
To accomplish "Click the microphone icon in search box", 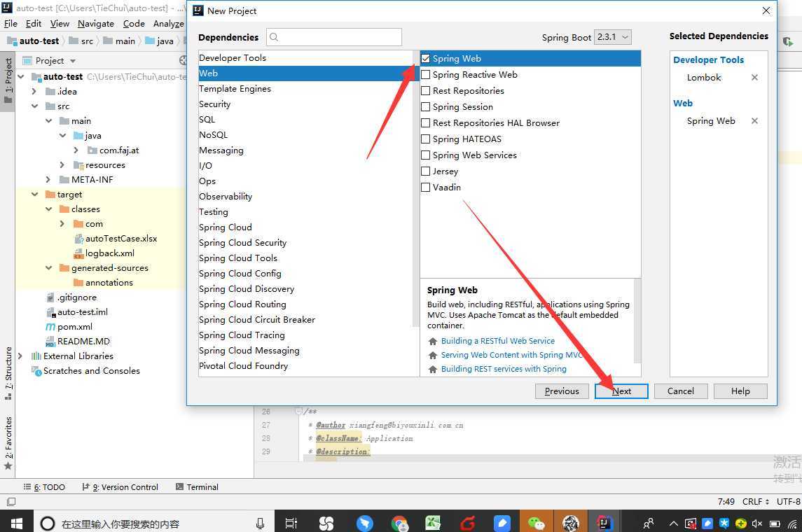I will pyautogui.click(x=261, y=524).
